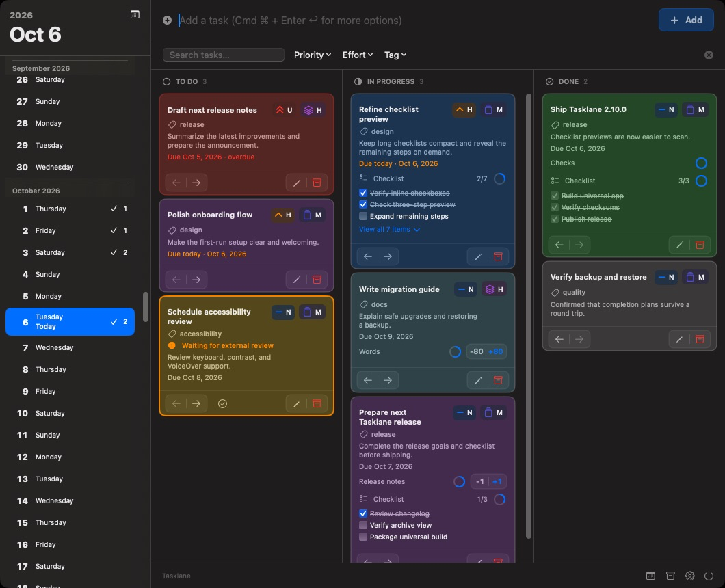Mark Schedule accessibility review as complete

pos(222,403)
